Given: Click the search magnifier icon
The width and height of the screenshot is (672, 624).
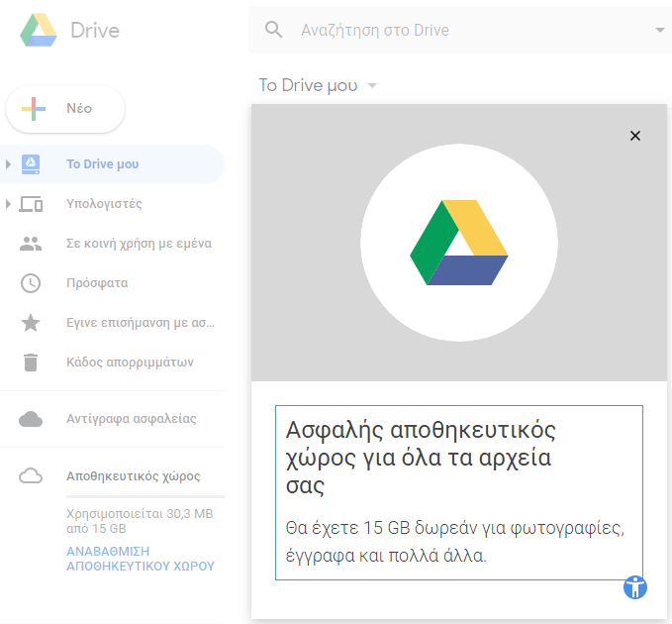Looking at the screenshot, I should [x=273, y=30].
